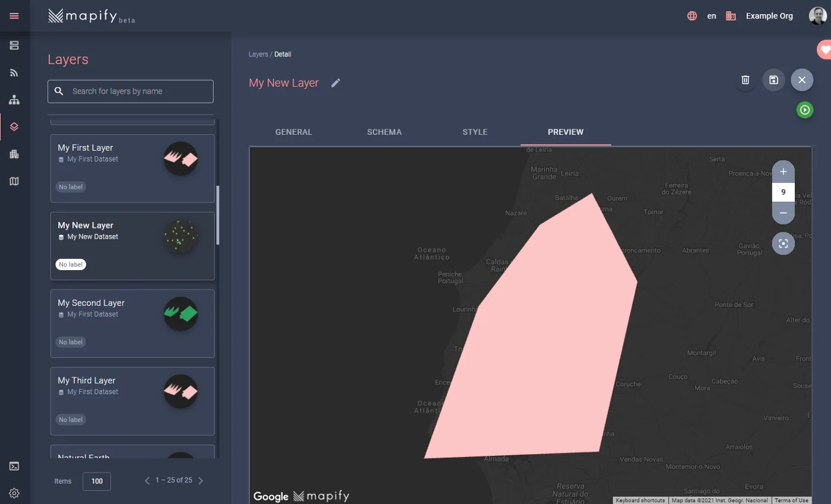The width and height of the screenshot is (831, 504).
Task: Open the maps sidebar icon
Action: pos(14,181)
